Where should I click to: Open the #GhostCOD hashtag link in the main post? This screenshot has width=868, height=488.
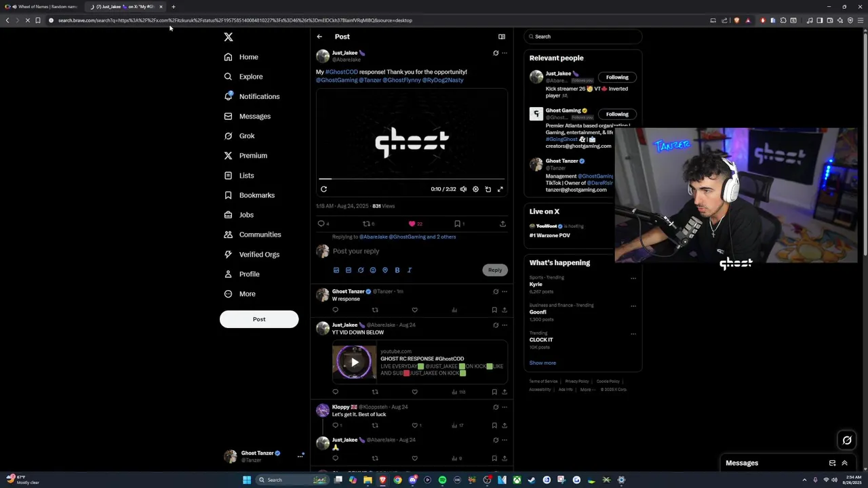pos(341,72)
